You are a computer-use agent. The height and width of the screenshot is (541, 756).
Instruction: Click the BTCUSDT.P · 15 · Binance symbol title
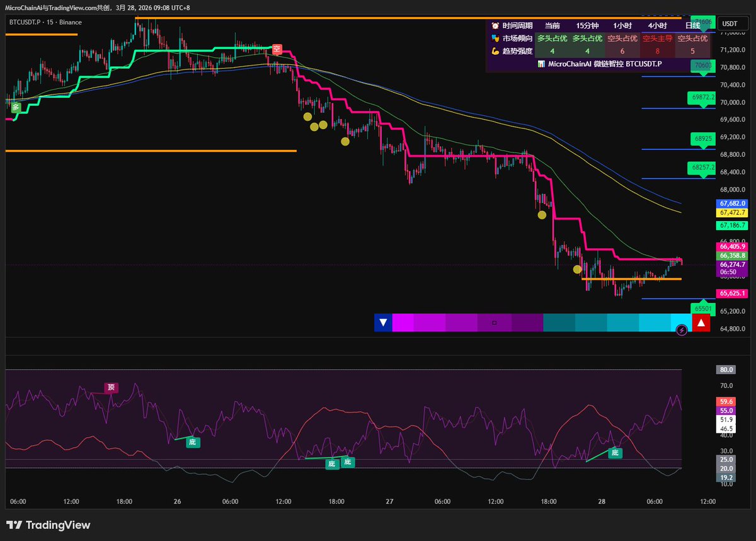coord(45,22)
